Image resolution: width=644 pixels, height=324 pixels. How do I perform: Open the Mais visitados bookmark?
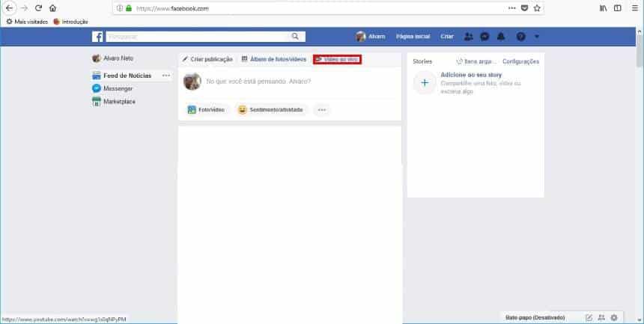(x=27, y=22)
